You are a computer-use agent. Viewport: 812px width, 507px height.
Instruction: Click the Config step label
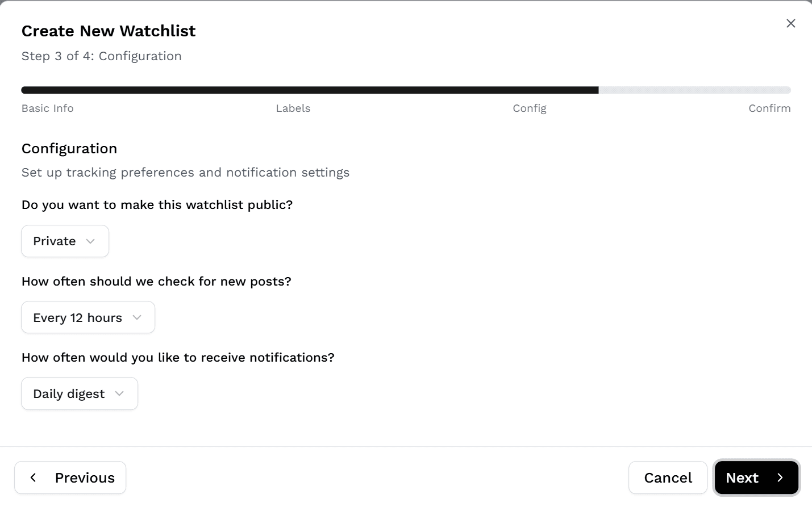click(529, 108)
